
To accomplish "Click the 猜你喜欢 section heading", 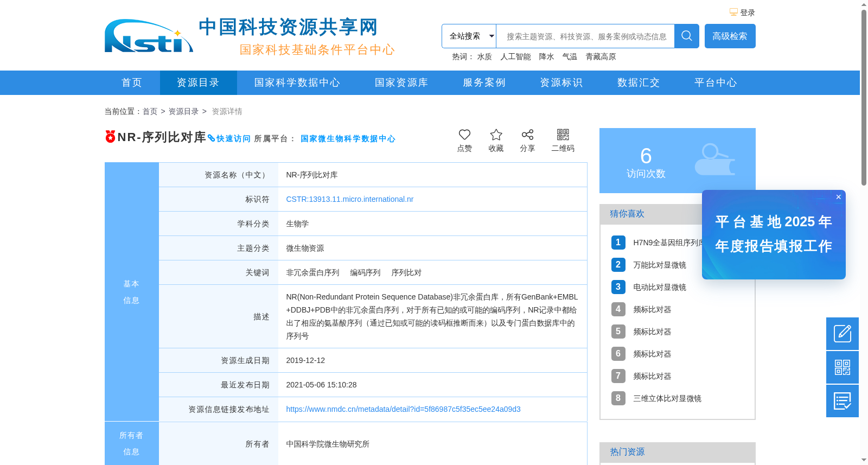I will [x=627, y=214].
